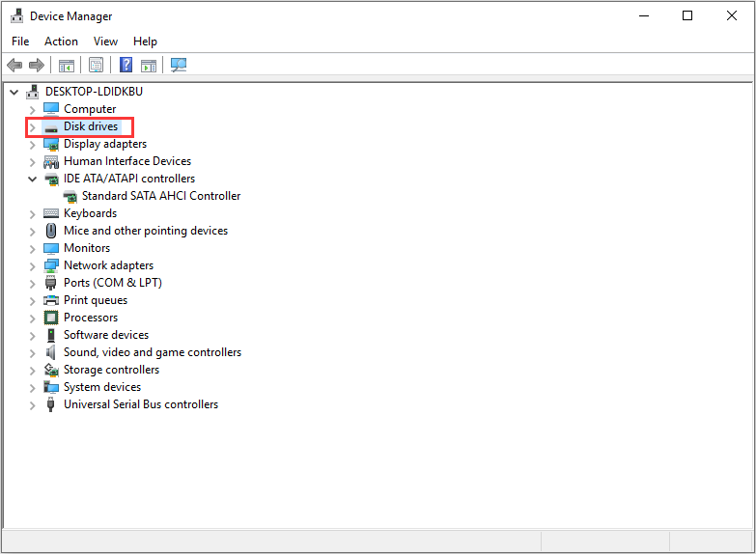Expand the Monitors node
This screenshot has width=756, height=554.
pos(32,249)
